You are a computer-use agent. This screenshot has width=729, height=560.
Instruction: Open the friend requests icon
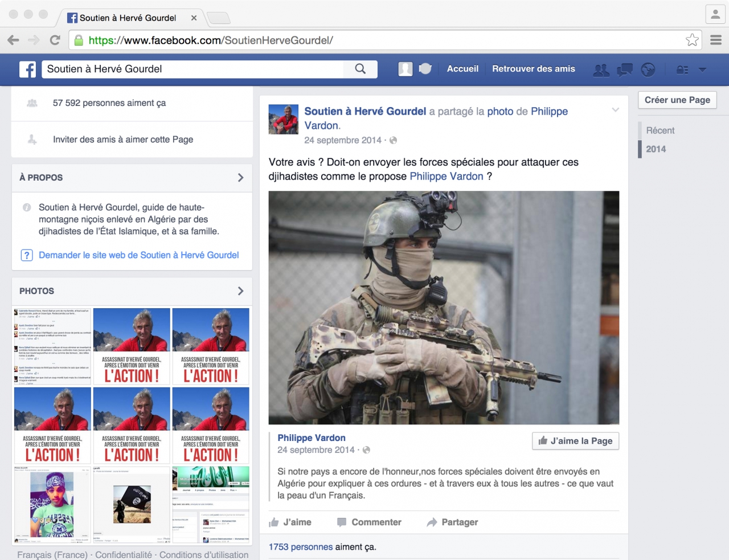(601, 70)
